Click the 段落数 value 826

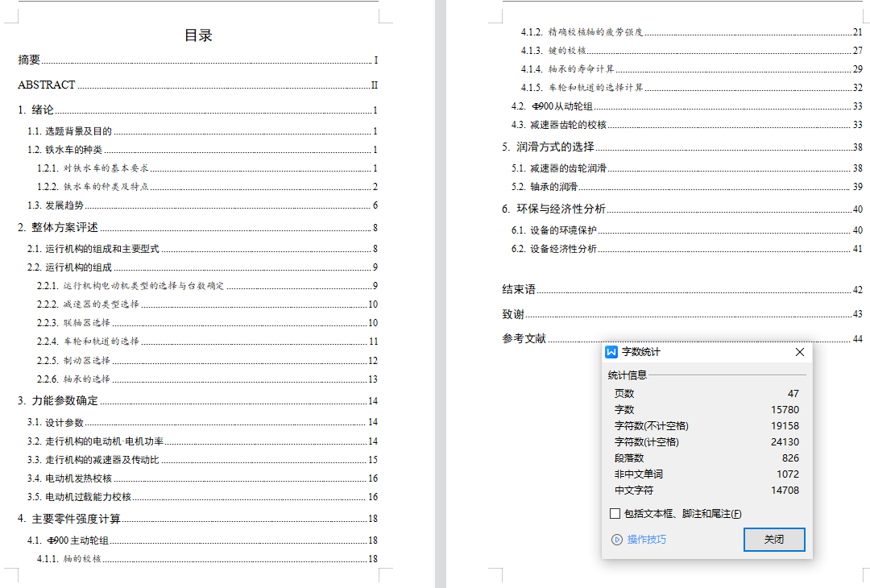[790, 458]
